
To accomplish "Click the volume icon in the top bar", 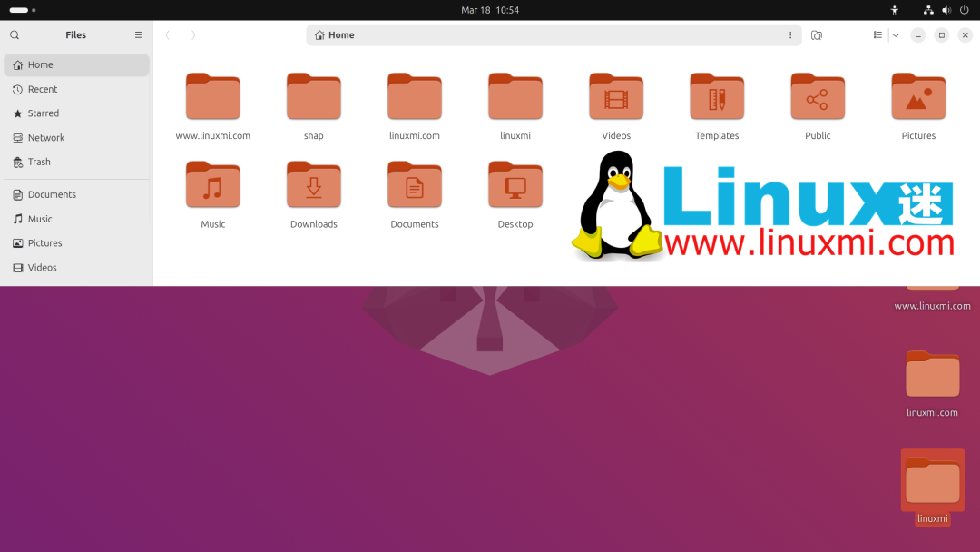I will coord(945,9).
